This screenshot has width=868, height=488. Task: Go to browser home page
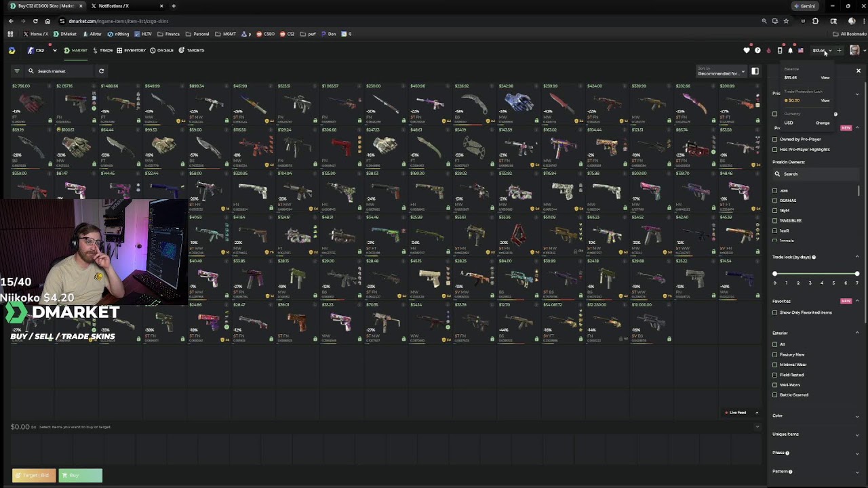[47, 21]
